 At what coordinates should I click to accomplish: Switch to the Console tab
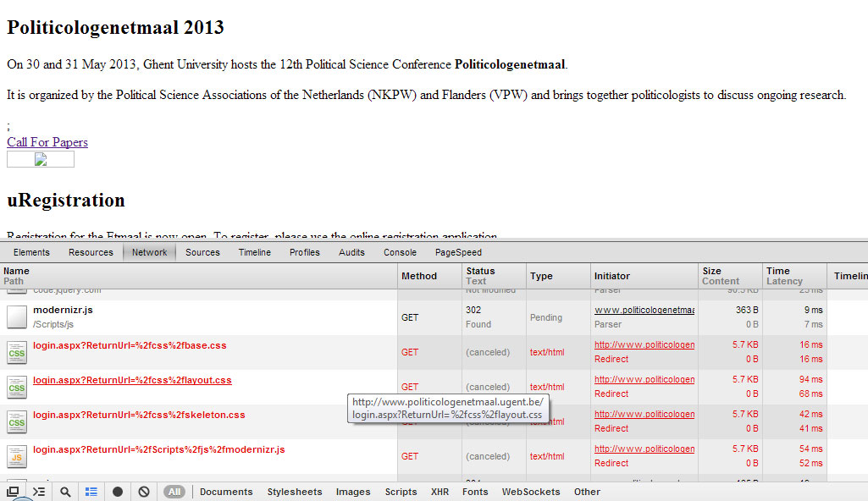[400, 252]
